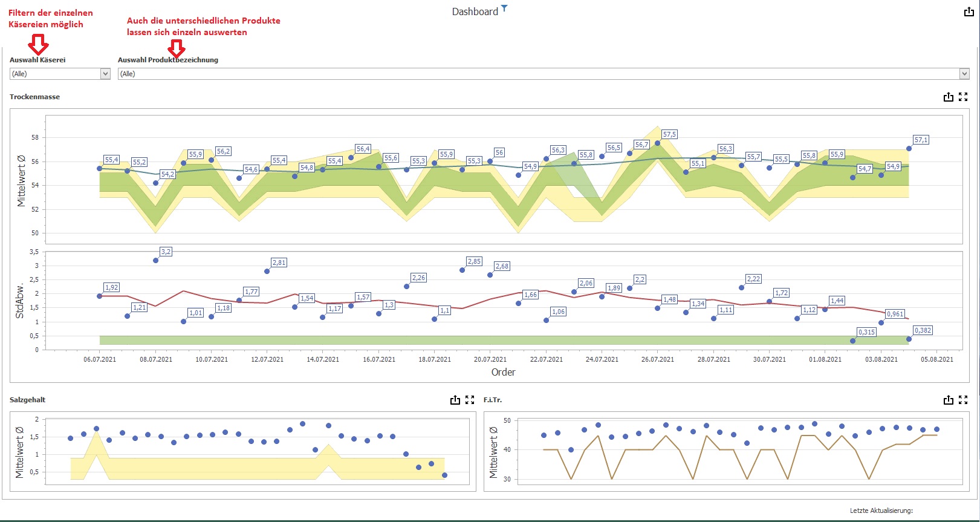Viewport: 980px width, 522px height.
Task: Click the 2,68 StdAbw data label
Action: [x=502, y=266]
